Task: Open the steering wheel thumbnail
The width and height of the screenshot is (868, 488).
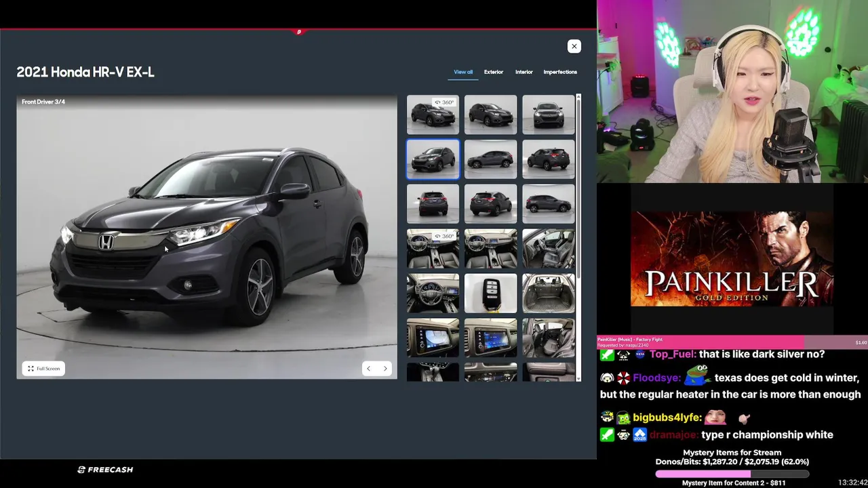Action: pos(433,293)
